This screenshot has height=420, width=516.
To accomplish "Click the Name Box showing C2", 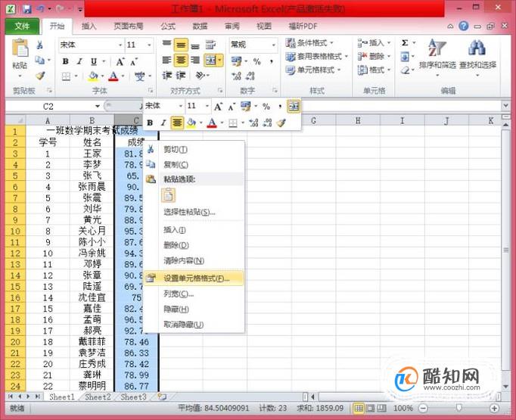I will coord(48,106).
